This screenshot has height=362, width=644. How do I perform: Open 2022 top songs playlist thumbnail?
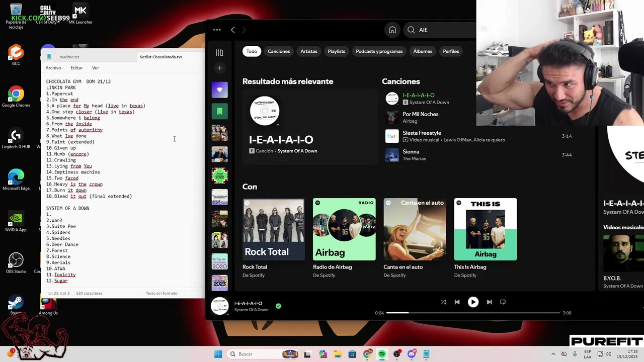[x=219, y=175]
